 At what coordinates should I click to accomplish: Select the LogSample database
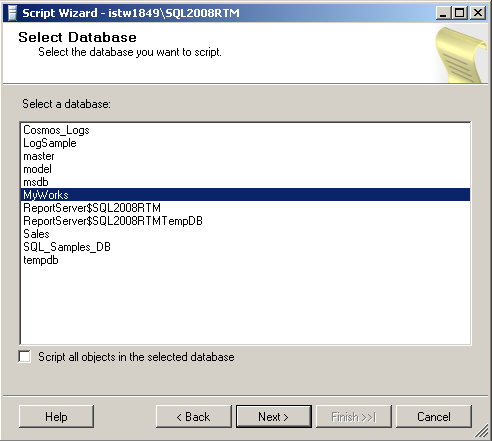(245, 143)
